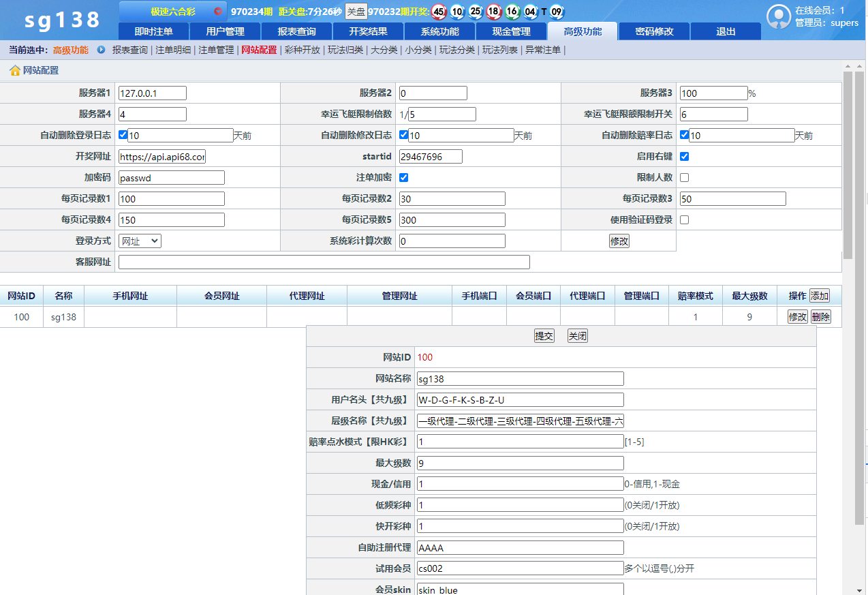The width and height of the screenshot is (868, 595).
Task: Click the 提交 button in the edit panel
Action: click(544, 336)
